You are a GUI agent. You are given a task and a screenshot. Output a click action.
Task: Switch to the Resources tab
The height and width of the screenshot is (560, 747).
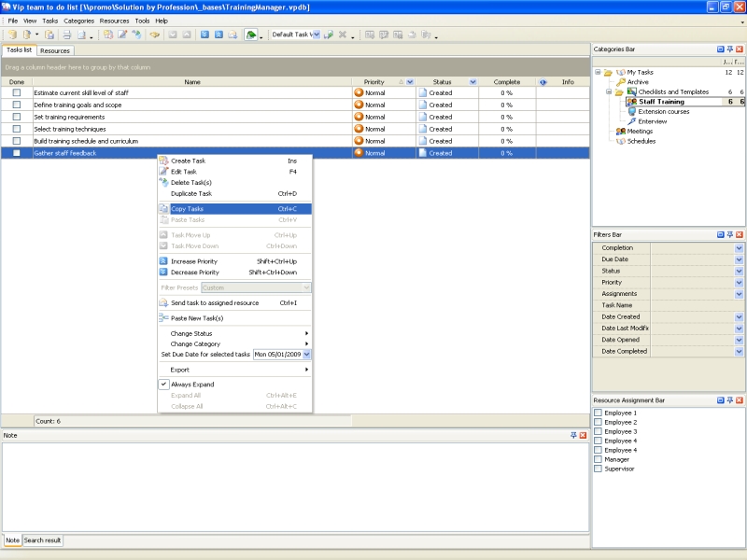[55, 50]
